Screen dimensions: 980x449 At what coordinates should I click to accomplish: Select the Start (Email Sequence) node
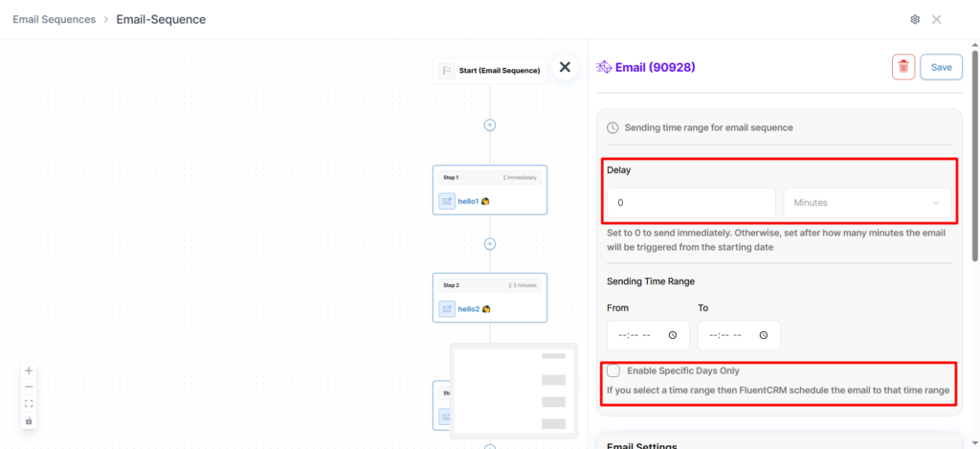coord(490,70)
